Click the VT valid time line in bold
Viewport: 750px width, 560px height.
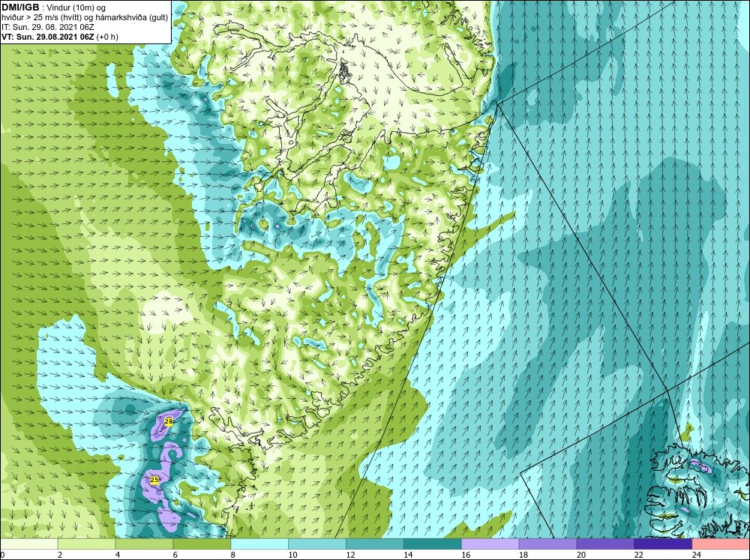(60, 36)
